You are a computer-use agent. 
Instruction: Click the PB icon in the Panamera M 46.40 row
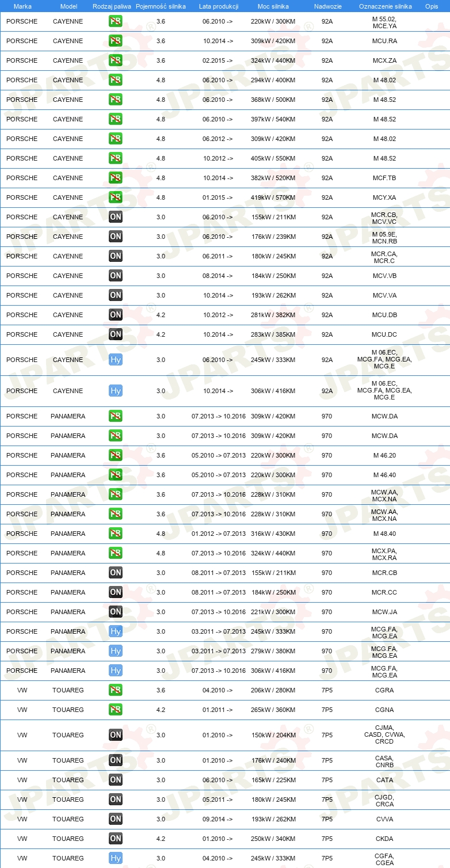(116, 475)
